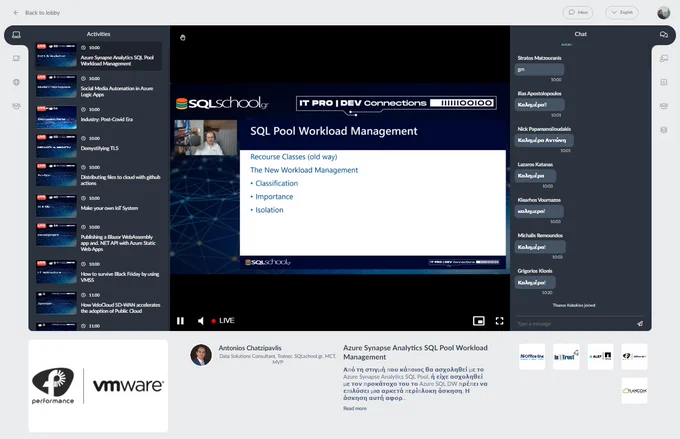Viewport: 680px width, 439px height.
Task: Click speaker name Antonios Chatzipavlis
Action: point(250,348)
